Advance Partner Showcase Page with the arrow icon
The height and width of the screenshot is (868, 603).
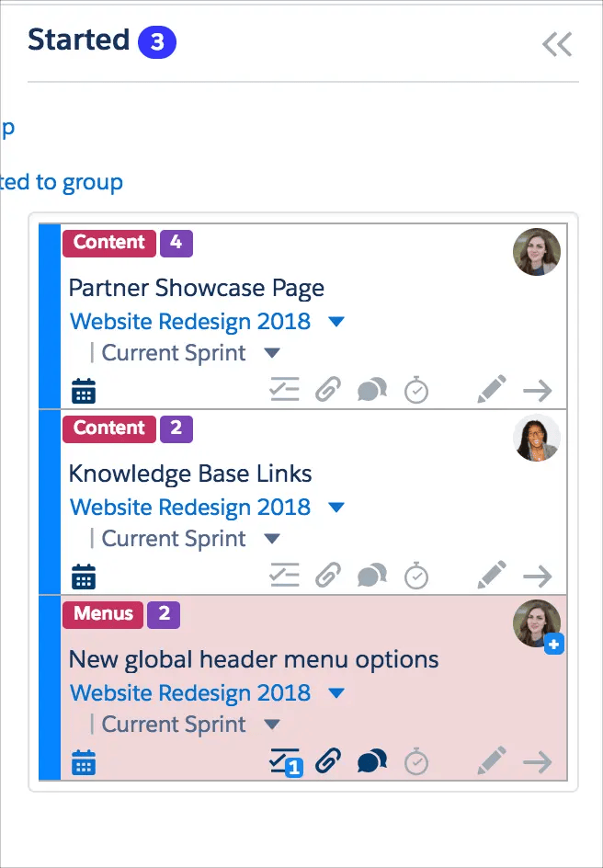539,389
